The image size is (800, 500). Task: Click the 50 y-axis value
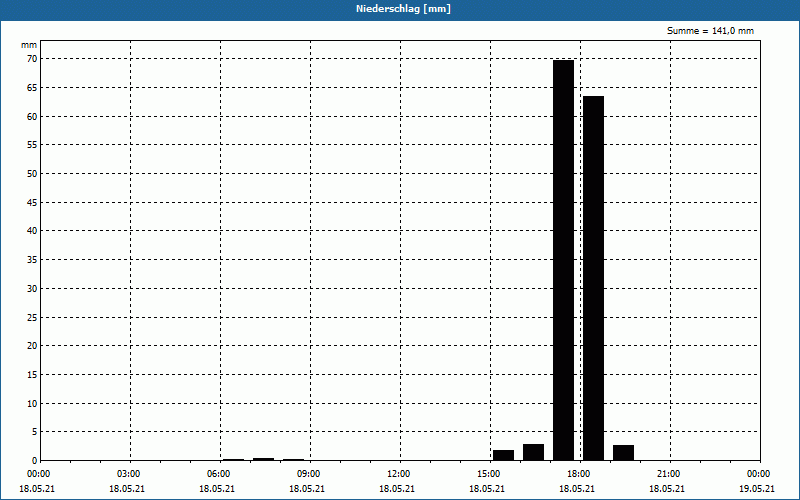(x=32, y=173)
